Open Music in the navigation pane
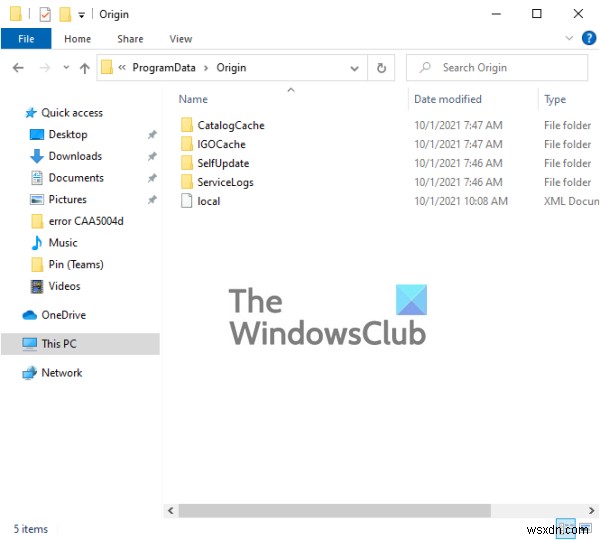Viewport: 600px width, 540px height. [63, 243]
